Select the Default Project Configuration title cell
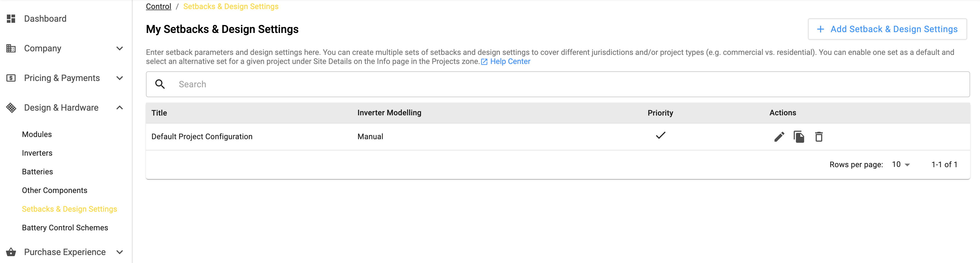The height and width of the screenshot is (263, 980). [x=202, y=137]
